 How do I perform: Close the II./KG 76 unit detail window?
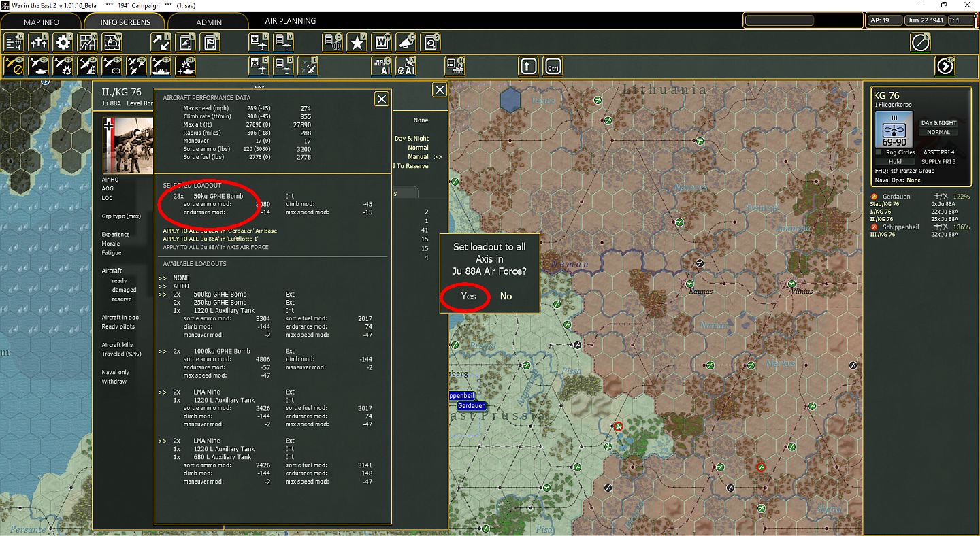[440, 90]
